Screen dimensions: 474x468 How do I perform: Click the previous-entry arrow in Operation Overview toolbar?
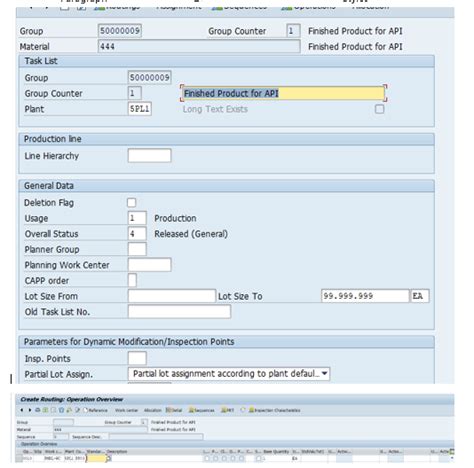(x=22, y=410)
